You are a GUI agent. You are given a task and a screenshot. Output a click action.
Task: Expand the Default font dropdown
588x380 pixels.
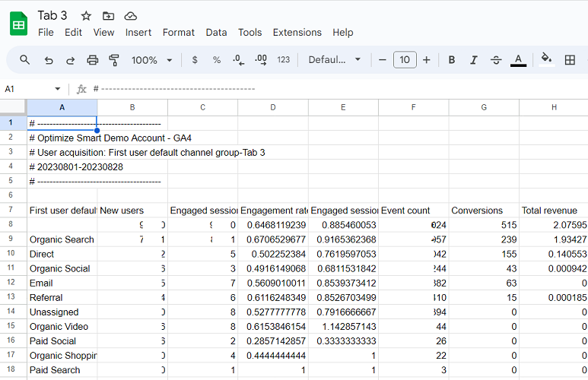[x=334, y=59]
